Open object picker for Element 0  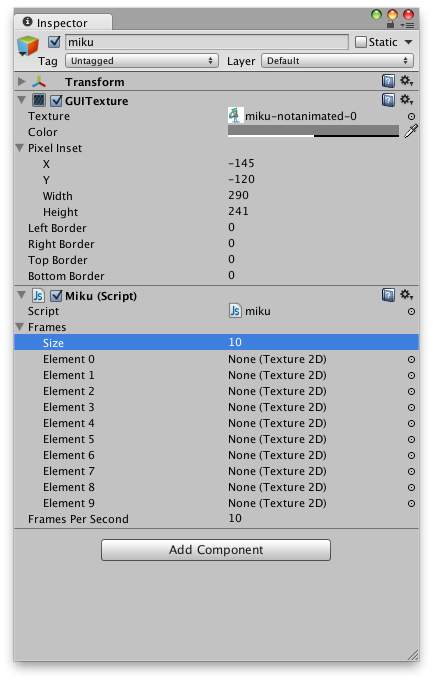tap(411, 360)
